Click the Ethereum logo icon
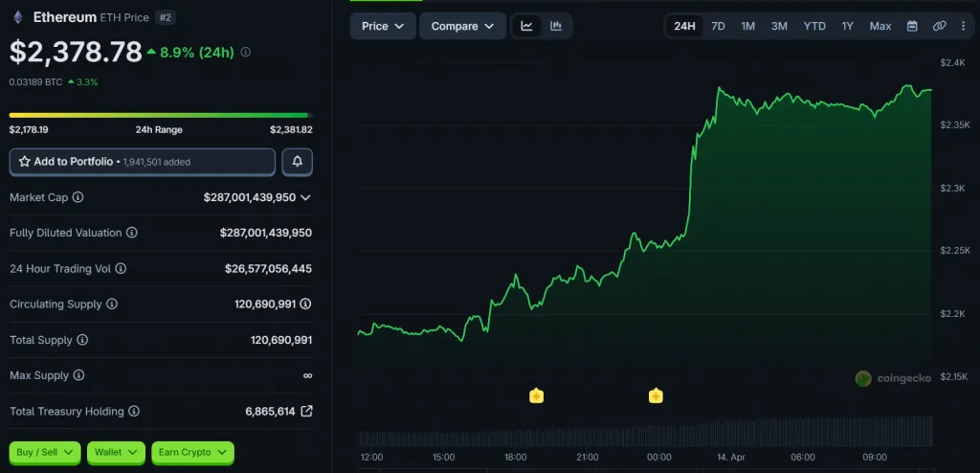Screen dimensions: 980x473 tap(18, 17)
